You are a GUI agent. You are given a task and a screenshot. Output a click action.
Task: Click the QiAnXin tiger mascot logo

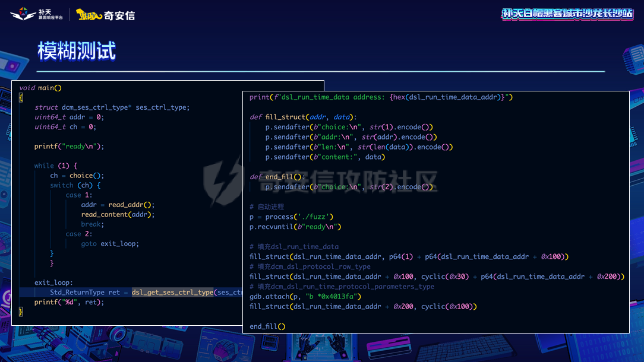tap(89, 15)
